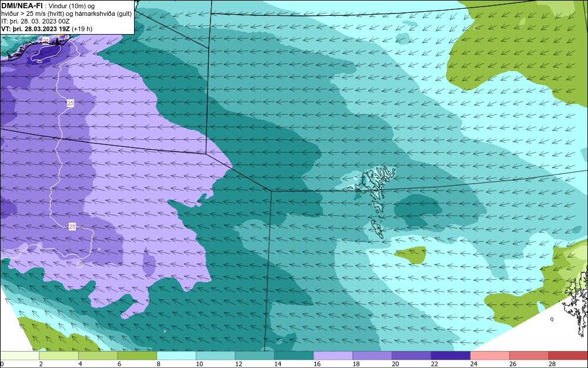The width and height of the screenshot is (588, 368).
Task: Select the light pink 24–26 m/s legend swatch
Action: pyautogui.click(x=490, y=355)
